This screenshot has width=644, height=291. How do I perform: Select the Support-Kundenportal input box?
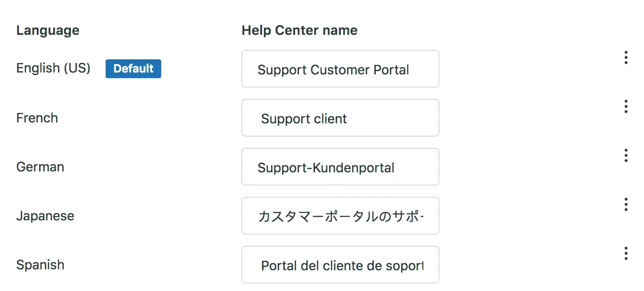pos(340,167)
